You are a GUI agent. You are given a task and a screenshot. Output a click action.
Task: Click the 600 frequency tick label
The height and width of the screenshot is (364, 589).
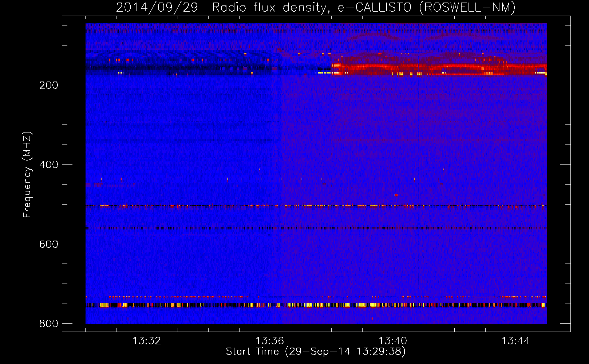coord(49,244)
